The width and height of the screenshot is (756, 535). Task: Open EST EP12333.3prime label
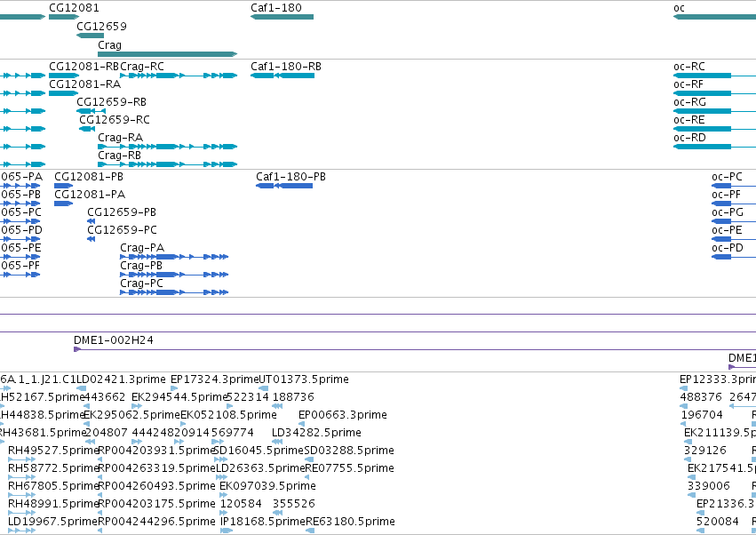pos(718,379)
